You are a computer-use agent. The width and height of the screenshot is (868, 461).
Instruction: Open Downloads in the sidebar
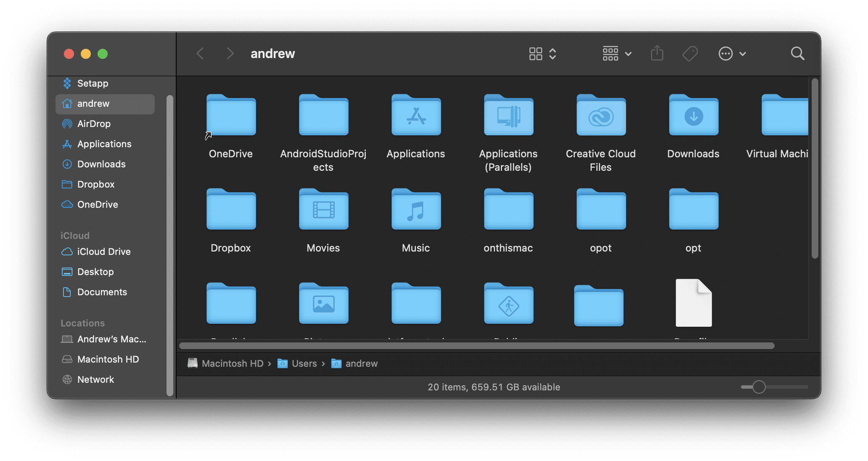(105, 164)
